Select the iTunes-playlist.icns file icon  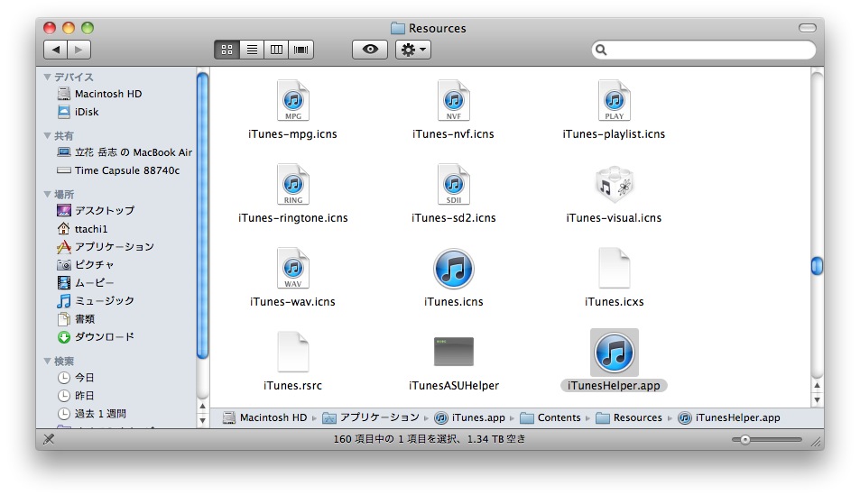[x=614, y=101]
